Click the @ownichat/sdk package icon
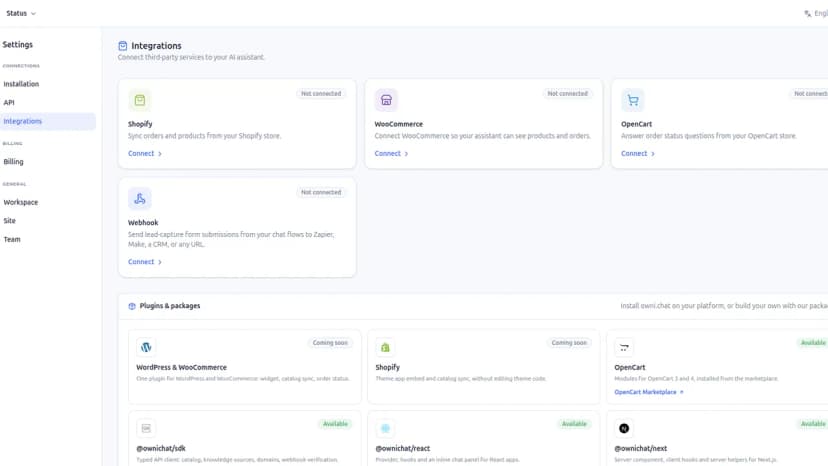This screenshot has width=828, height=466. (x=146, y=428)
